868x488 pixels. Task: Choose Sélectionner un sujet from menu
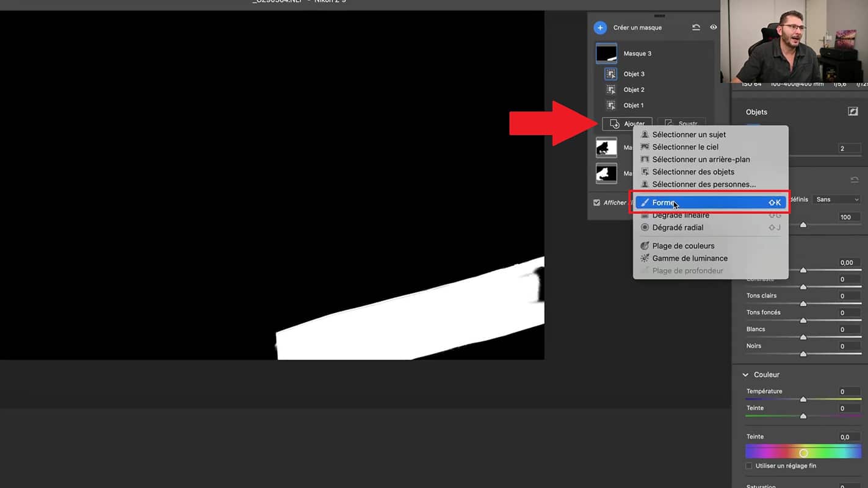pos(711,134)
